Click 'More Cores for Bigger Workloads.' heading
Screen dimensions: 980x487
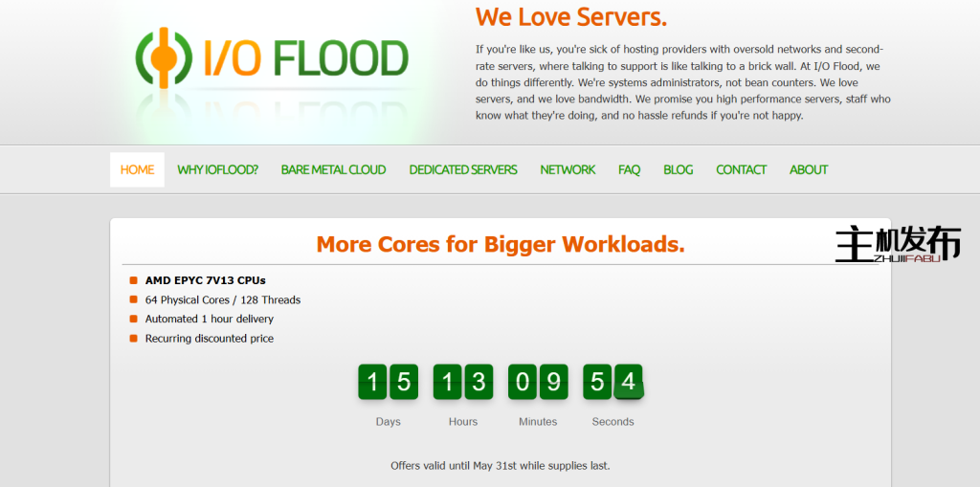501,244
